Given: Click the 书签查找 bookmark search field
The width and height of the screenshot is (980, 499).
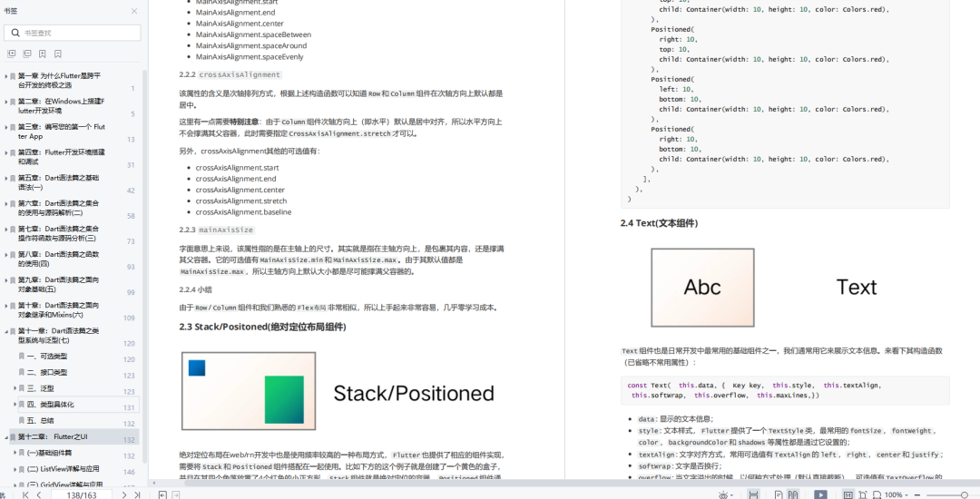Looking at the screenshot, I should (x=73, y=33).
